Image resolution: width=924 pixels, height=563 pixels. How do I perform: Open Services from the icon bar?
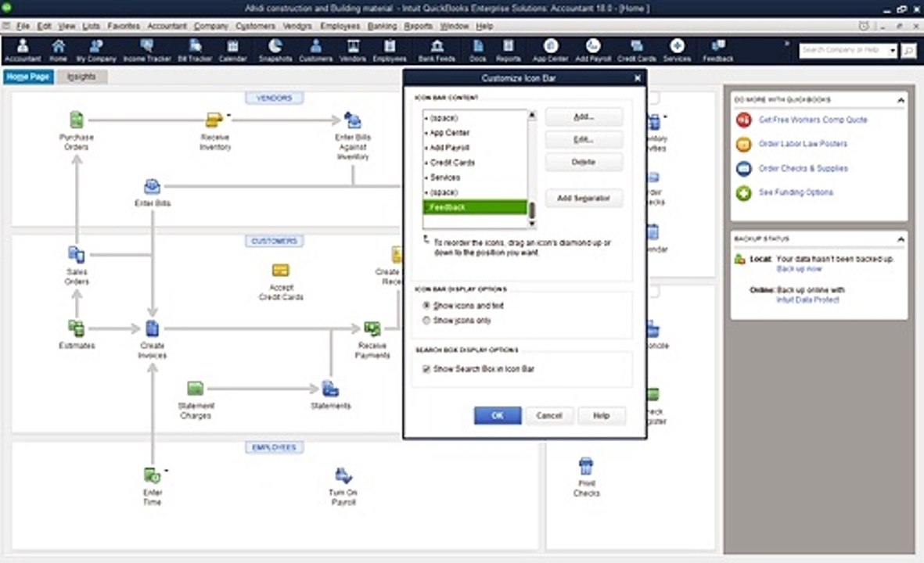[677, 50]
